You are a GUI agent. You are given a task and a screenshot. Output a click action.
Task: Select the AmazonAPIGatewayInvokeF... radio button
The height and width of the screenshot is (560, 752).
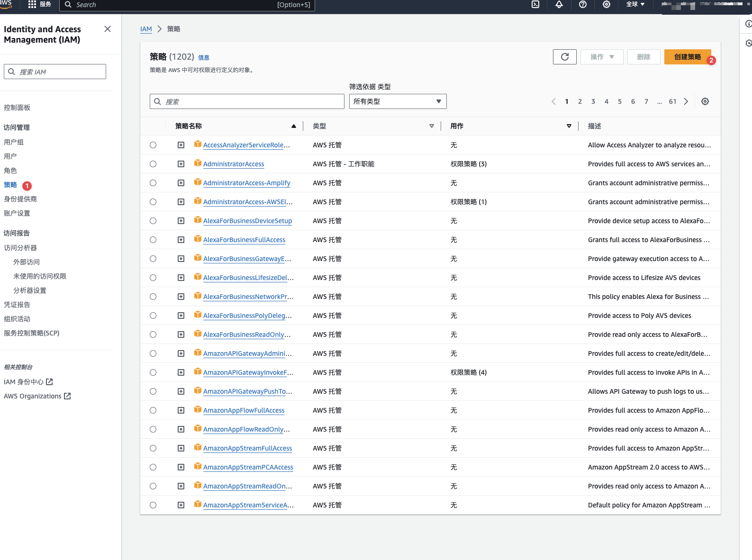(x=153, y=372)
